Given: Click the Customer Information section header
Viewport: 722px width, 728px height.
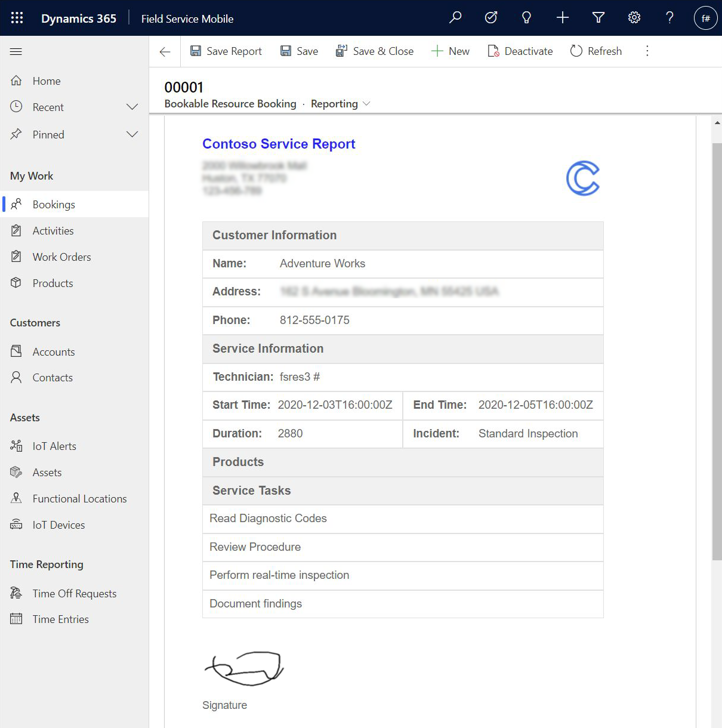Looking at the screenshot, I should (x=403, y=236).
